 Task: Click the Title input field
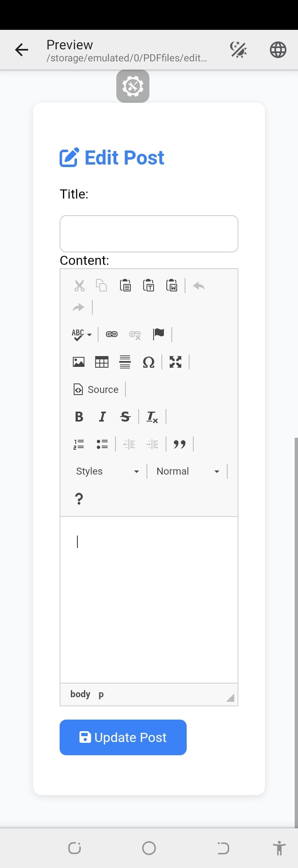click(149, 234)
